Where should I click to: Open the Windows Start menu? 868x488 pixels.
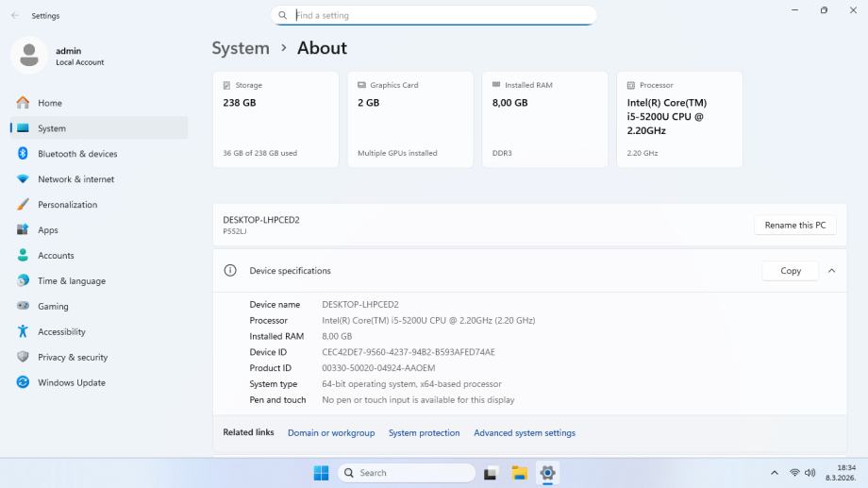click(x=321, y=473)
